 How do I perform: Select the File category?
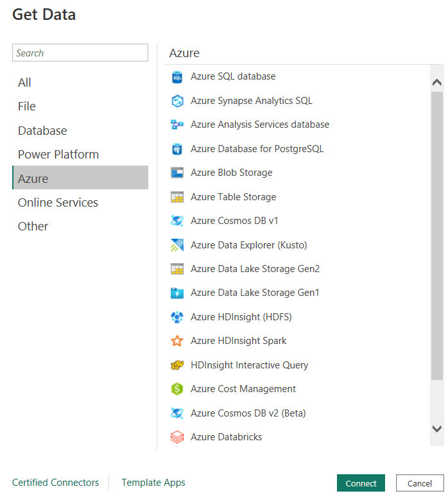80,107
